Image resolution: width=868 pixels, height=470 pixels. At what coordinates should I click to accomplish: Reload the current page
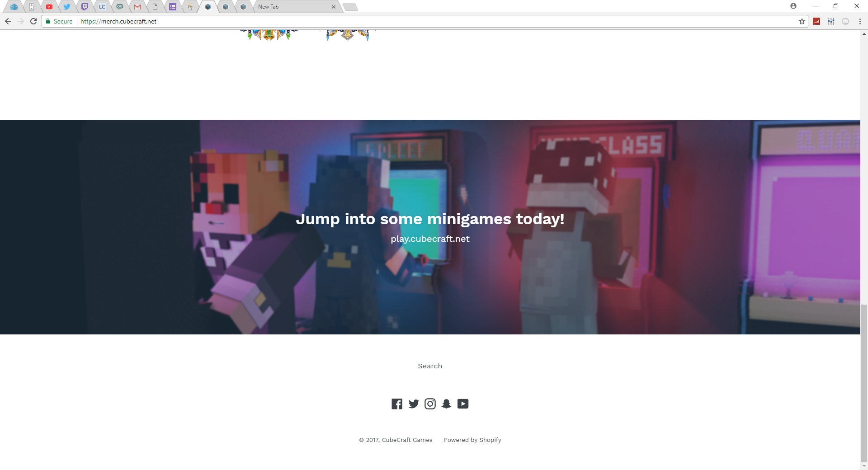coord(33,21)
